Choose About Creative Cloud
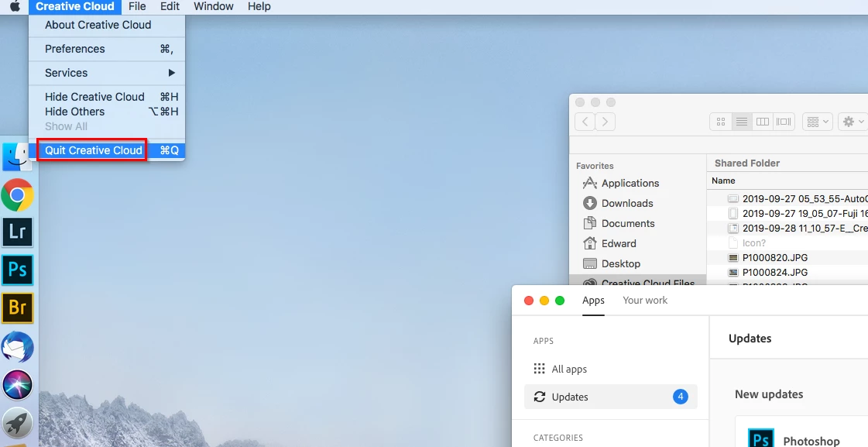This screenshot has height=447, width=868. 107,25
